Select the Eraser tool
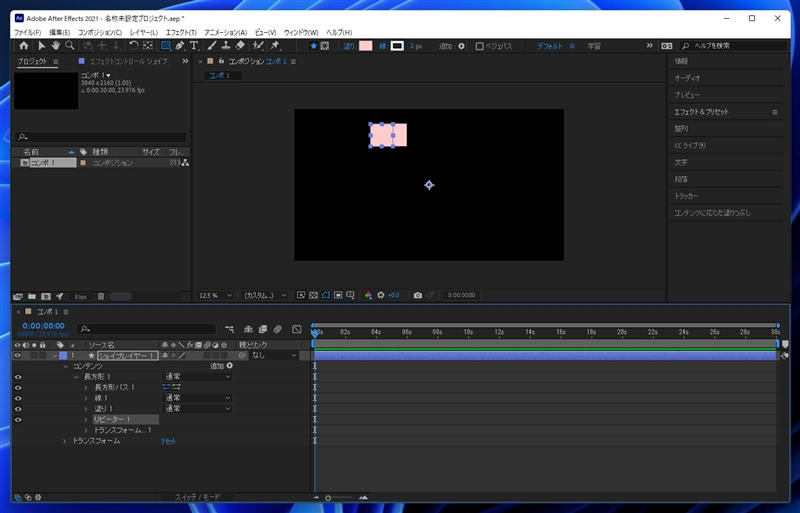800x513 pixels. (x=240, y=46)
